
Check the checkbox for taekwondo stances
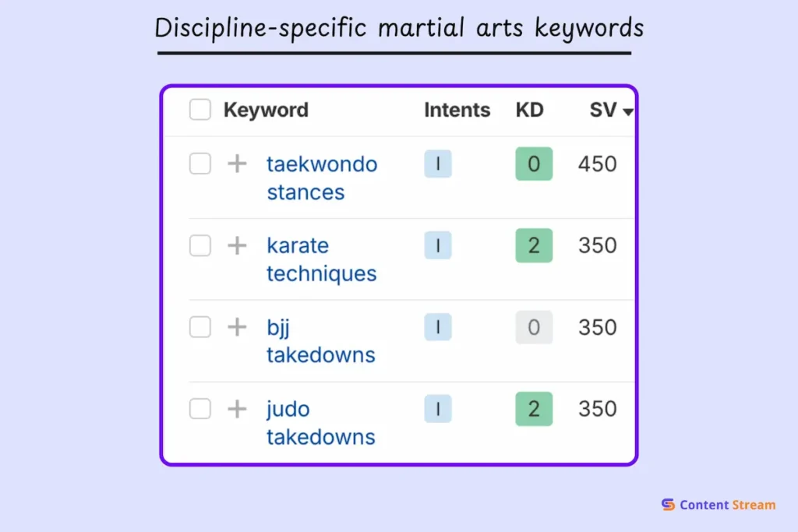tap(199, 164)
